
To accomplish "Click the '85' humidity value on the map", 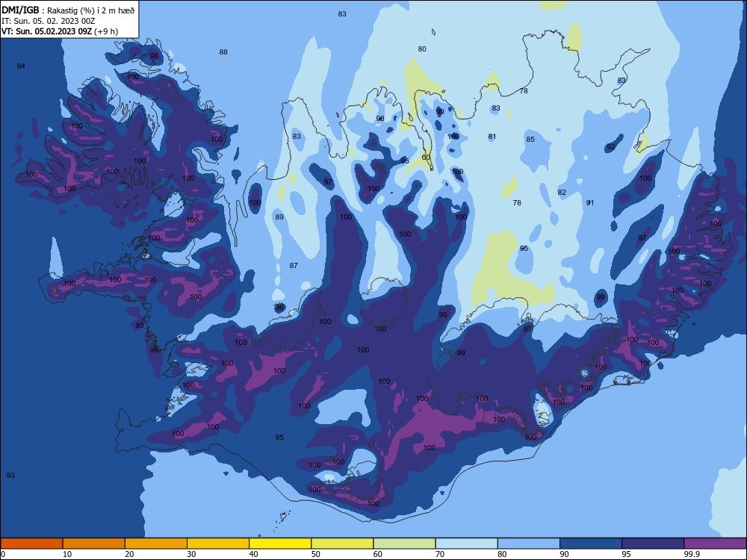I will (x=530, y=140).
